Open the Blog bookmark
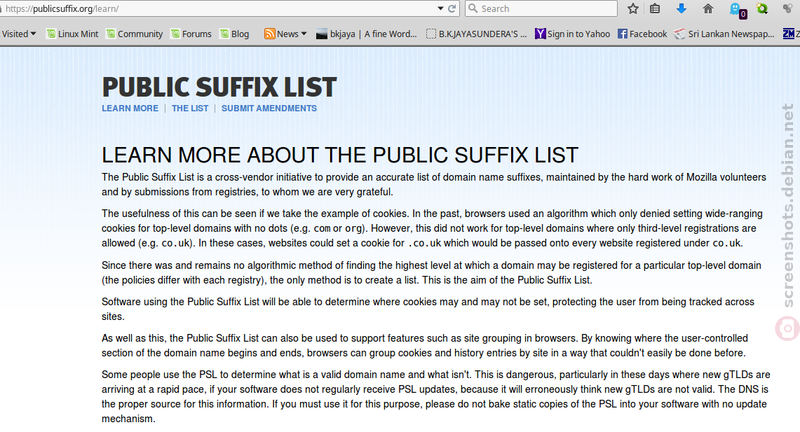The width and height of the screenshot is (800, 432). point(235,34)
